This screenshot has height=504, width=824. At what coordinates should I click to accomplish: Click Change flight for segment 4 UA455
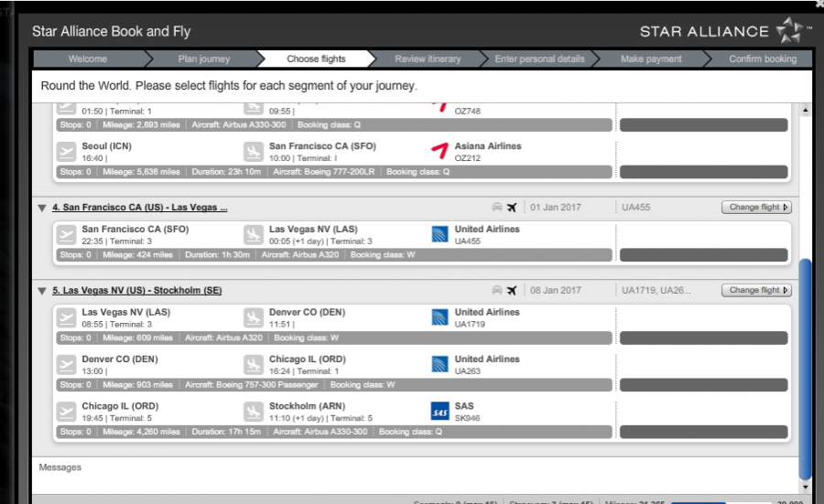[x=757, y=207]
